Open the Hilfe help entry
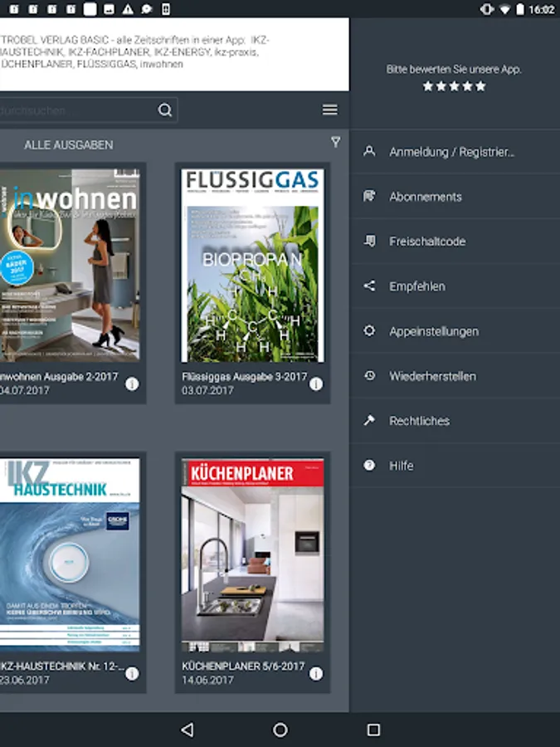This screenshot has width=560, height=747. click(455, 466)
